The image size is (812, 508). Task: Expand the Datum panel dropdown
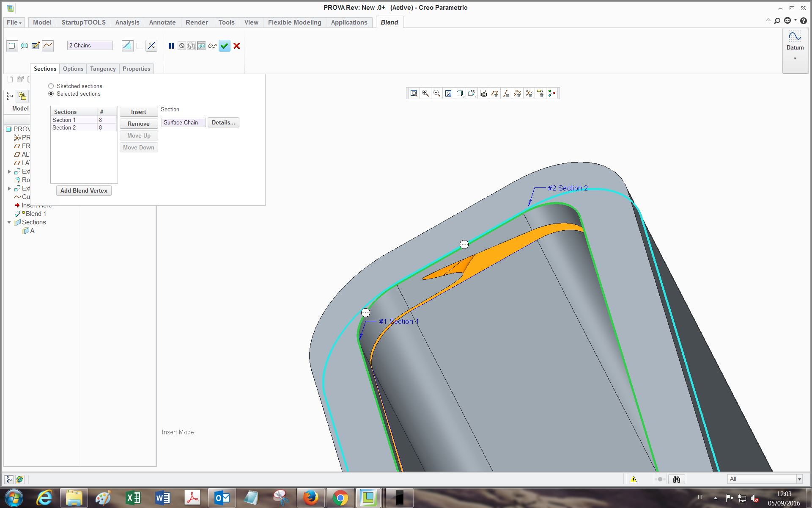(x=795, y=58)
